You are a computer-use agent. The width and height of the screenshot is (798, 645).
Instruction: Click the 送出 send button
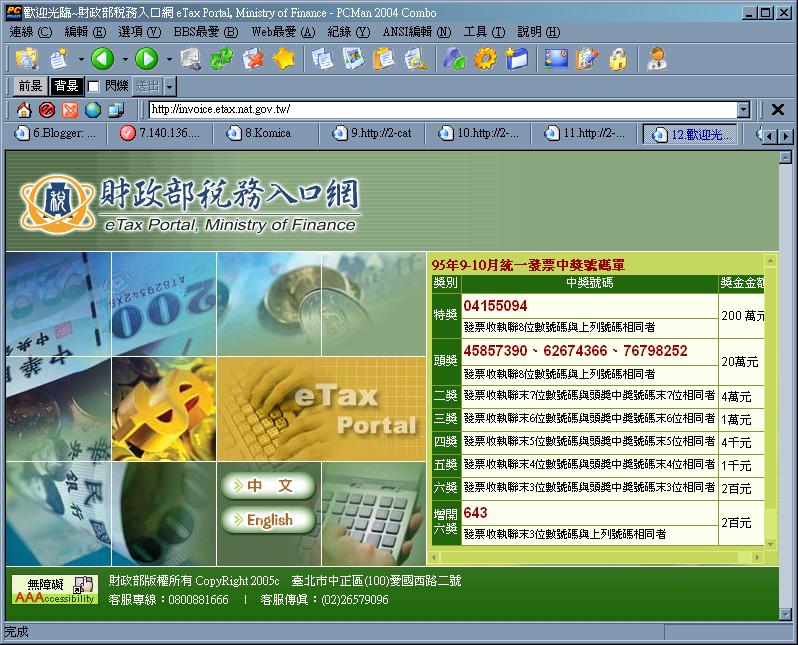148,87
